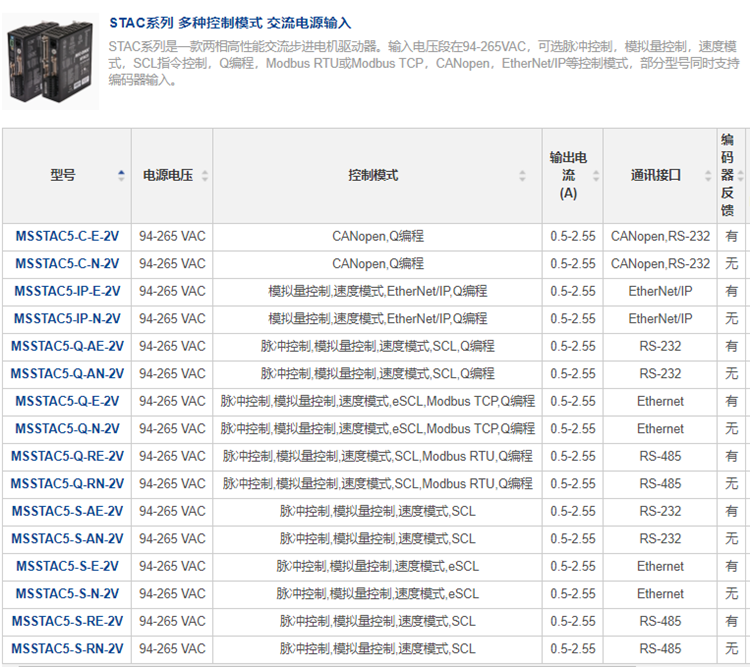Select 无 encoder cell in MSSTAC5-S-RN-2V row
Screen dimensions: 750x667
(x=731, y=649)
